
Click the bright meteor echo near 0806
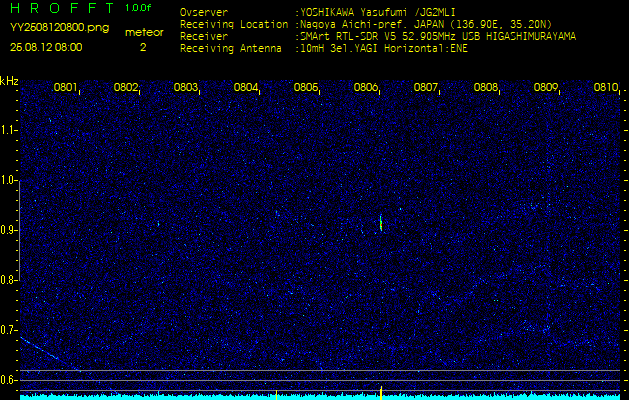381,223
